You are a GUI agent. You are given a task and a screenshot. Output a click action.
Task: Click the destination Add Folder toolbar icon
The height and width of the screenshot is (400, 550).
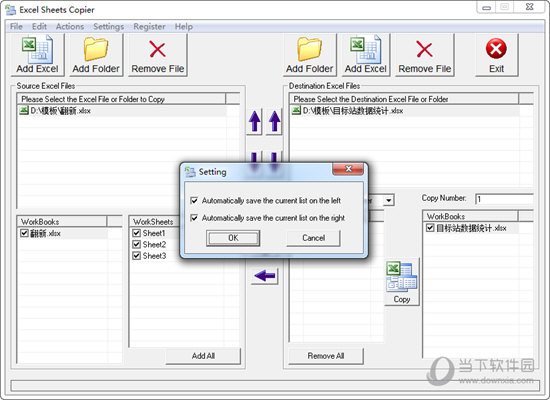[x=309, y=49]
